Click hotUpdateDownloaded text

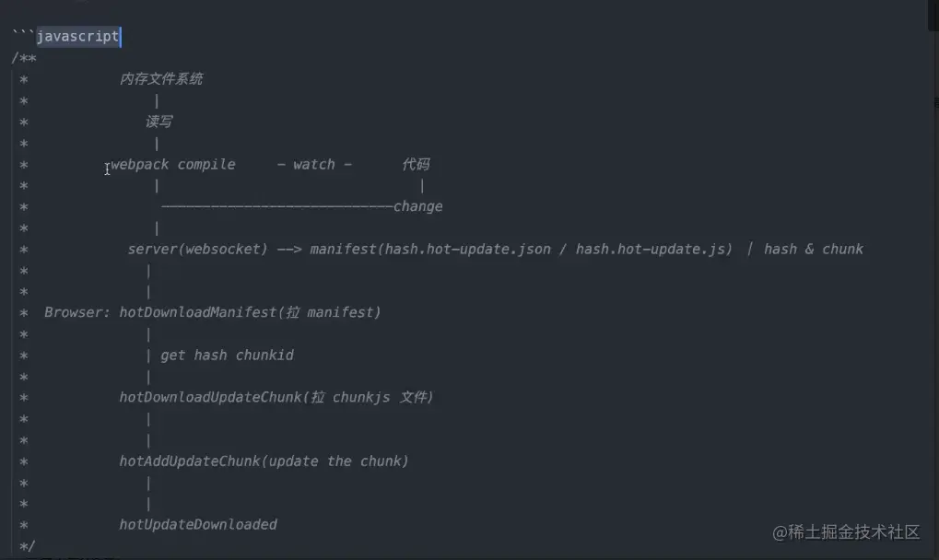197,525
